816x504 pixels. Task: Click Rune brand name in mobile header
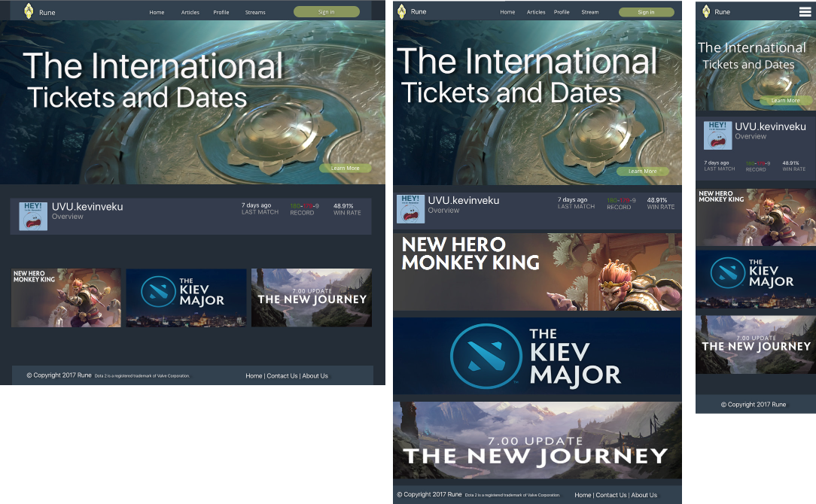click(723, 11)
